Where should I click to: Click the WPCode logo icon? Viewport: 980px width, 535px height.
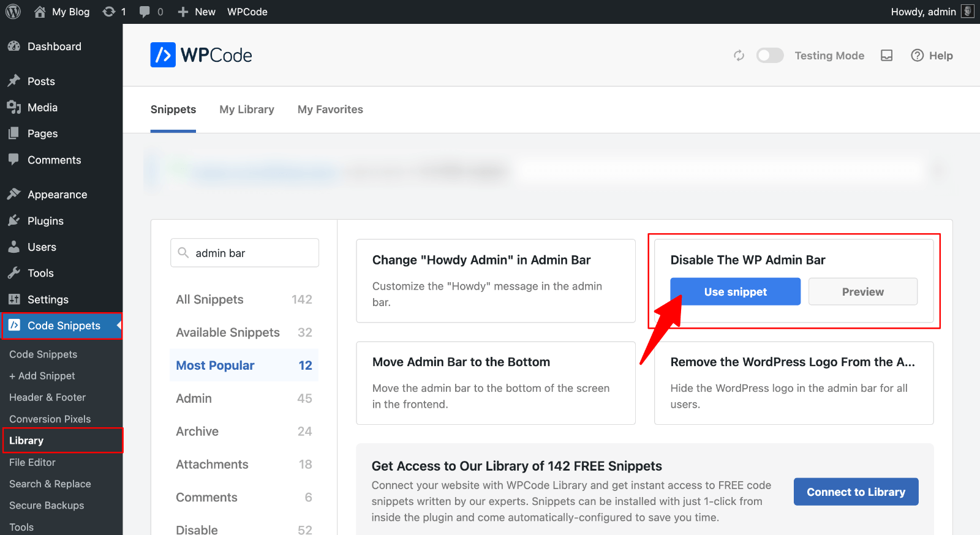[163, 55]
